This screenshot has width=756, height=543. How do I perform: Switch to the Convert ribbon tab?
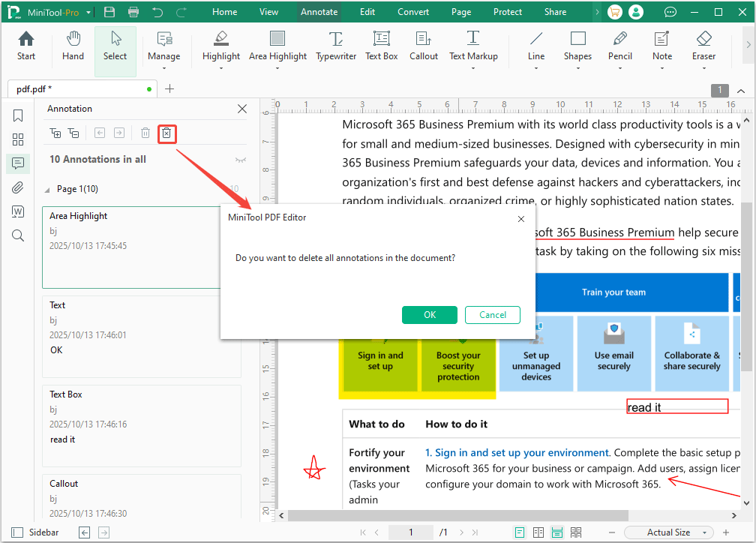coord(413,11)
